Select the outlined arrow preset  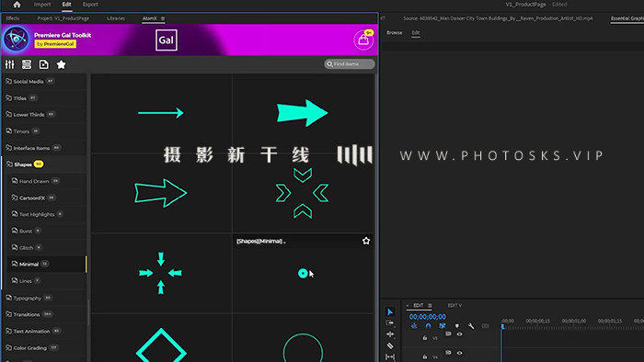tap(161, 193)
